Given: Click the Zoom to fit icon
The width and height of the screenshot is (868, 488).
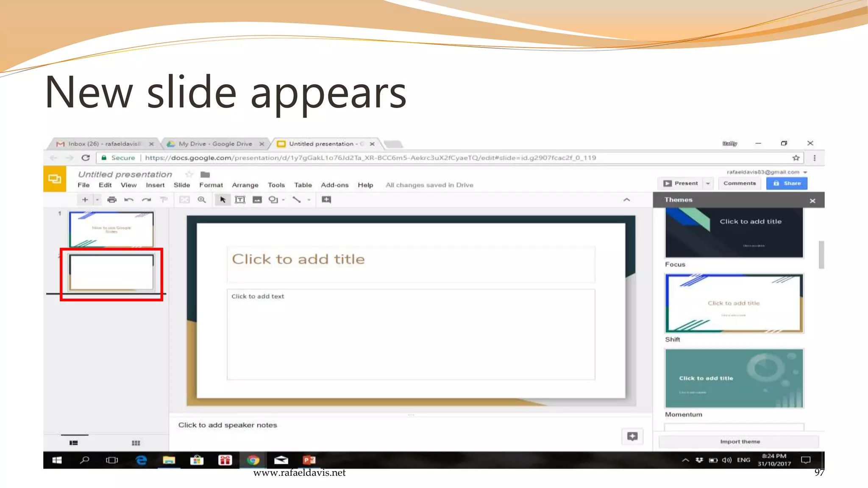Looking at the screenshot, I should tap(184, 200).
